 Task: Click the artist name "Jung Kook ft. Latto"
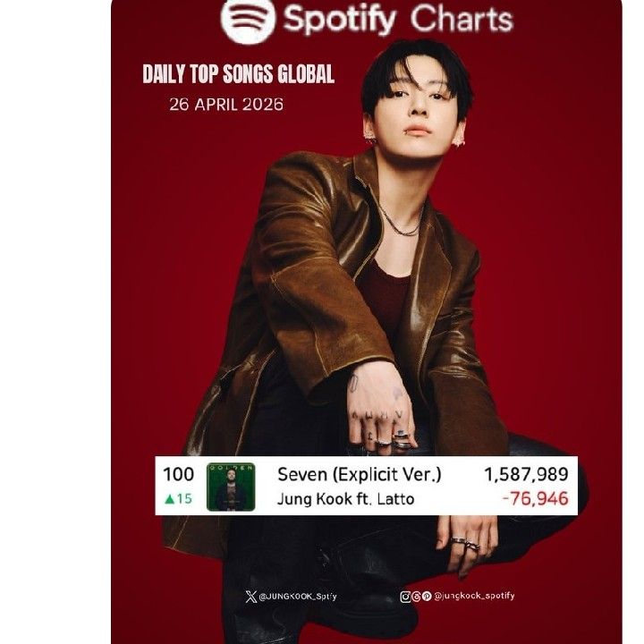pyautogui.click(x=345, y=498)
